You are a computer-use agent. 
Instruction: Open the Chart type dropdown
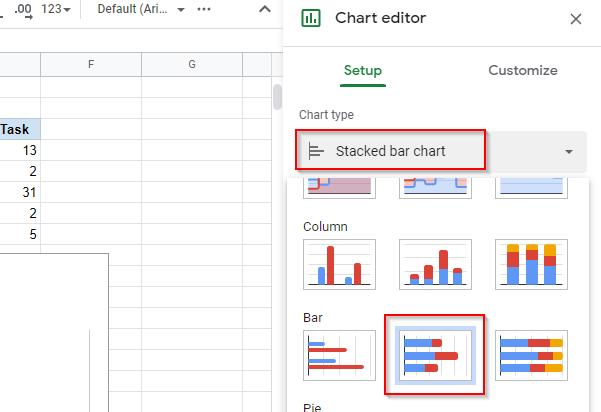(442, 151)
